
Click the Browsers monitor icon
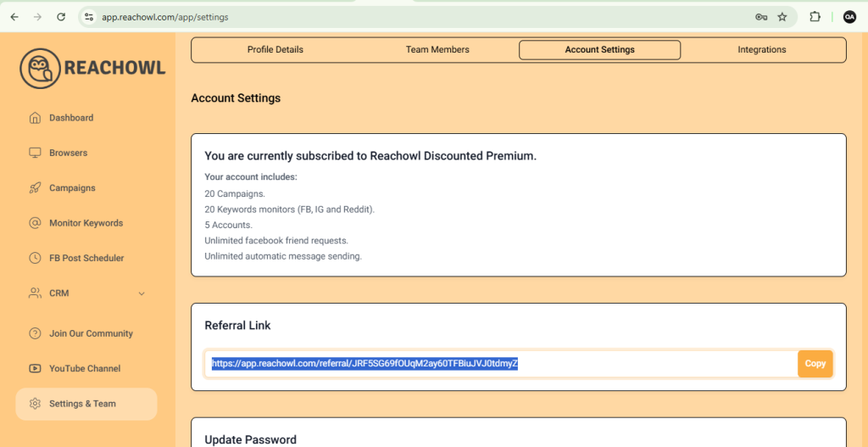pos(35,153)
